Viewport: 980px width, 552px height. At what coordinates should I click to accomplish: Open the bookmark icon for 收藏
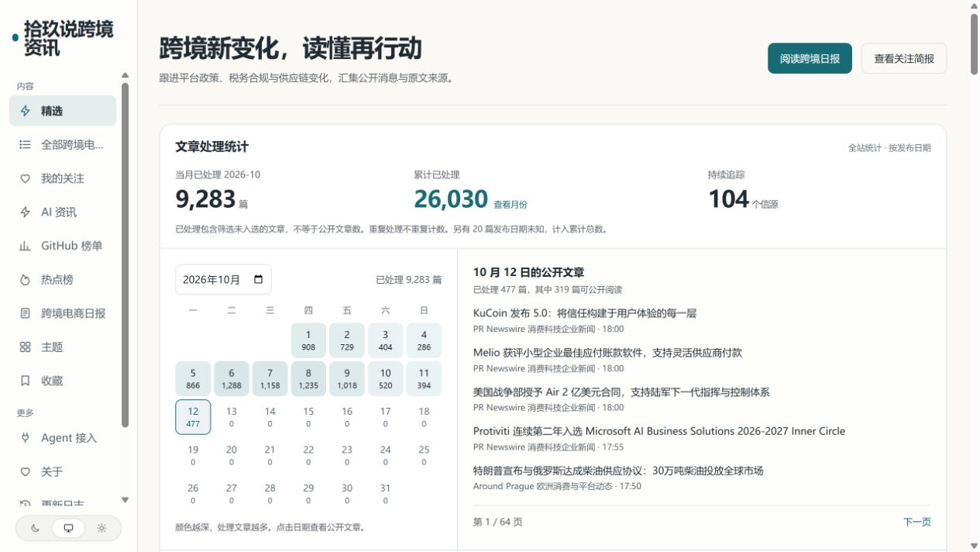[x=25, y=381]
